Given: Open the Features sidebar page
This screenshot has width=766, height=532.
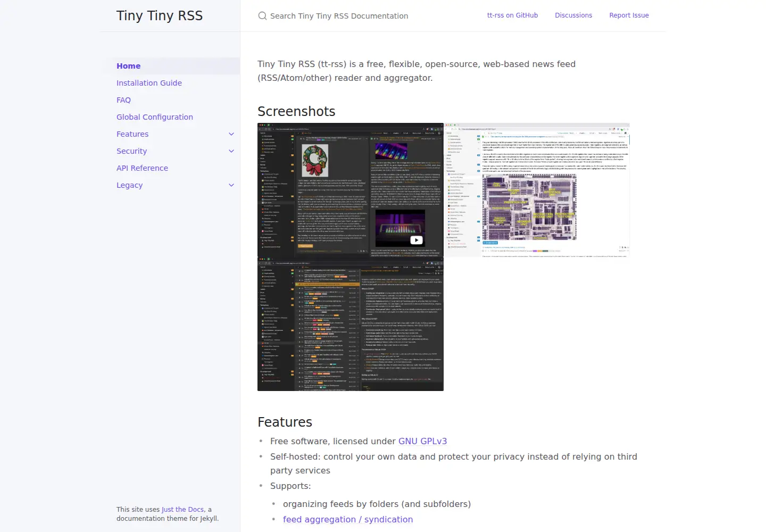Looking at the screenshot, I should tap(132, 134).
